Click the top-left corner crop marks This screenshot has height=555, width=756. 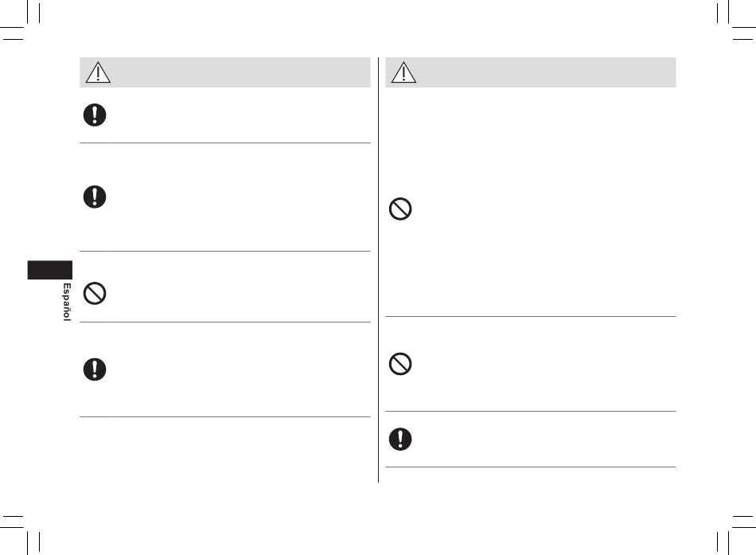[x=20, y=20]
